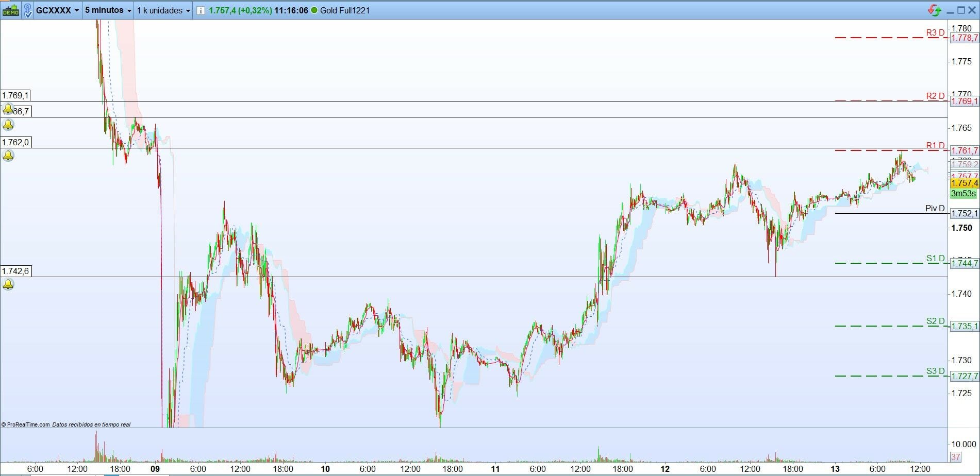Image resolution: width=980 pixels, height=476 pixels.
Task: Click the ProRealTime.com credit text
Action: (25, 424)
